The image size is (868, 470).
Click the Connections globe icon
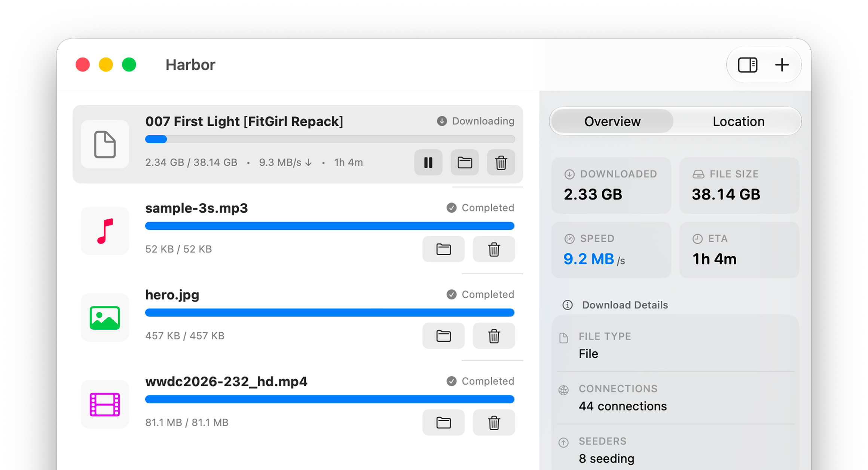[x=563, y=390]
